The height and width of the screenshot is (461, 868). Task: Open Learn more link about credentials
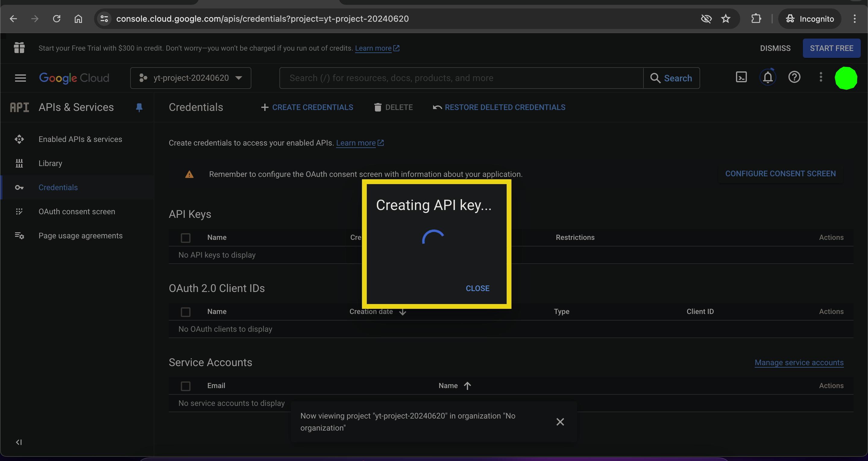pos(360,143)
